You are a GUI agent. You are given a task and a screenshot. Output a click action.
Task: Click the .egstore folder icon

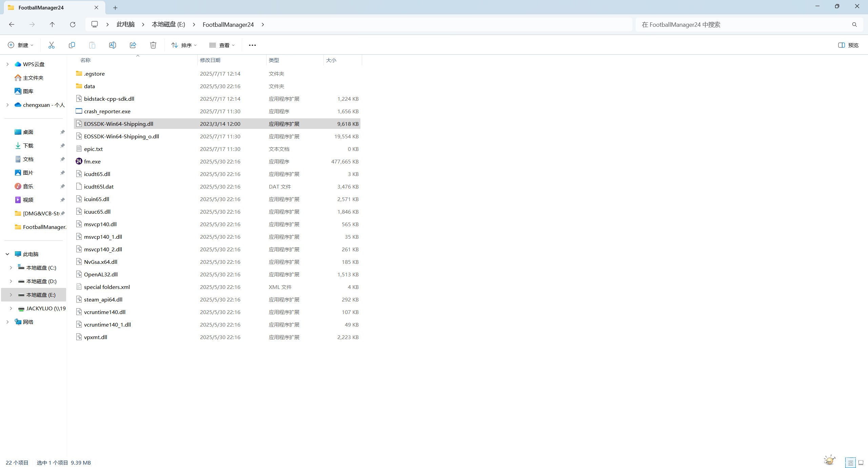pyautogui.click(x=79, y=73)
